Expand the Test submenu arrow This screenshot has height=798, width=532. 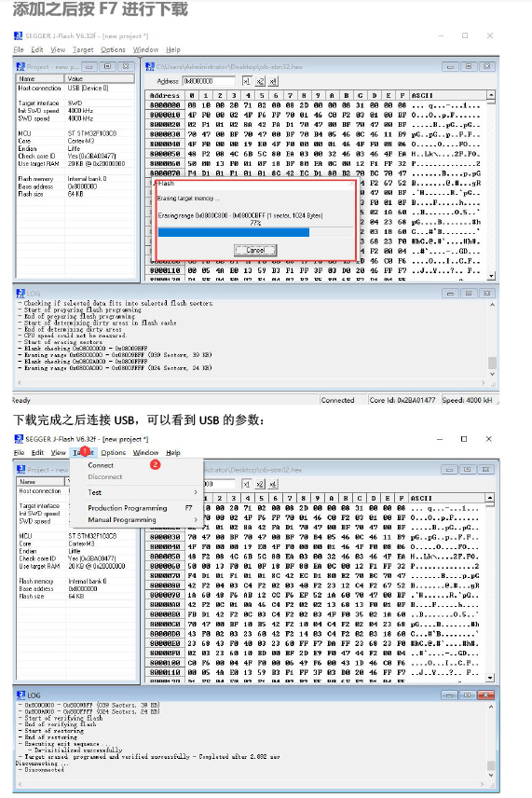(x=196, y=492)
